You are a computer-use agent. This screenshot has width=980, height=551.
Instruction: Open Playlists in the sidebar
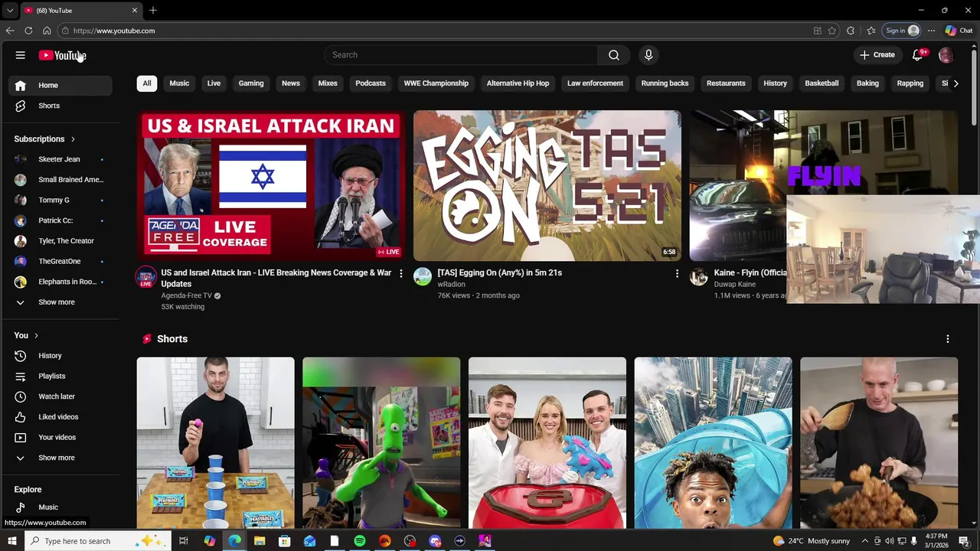(x=60, y=377)
